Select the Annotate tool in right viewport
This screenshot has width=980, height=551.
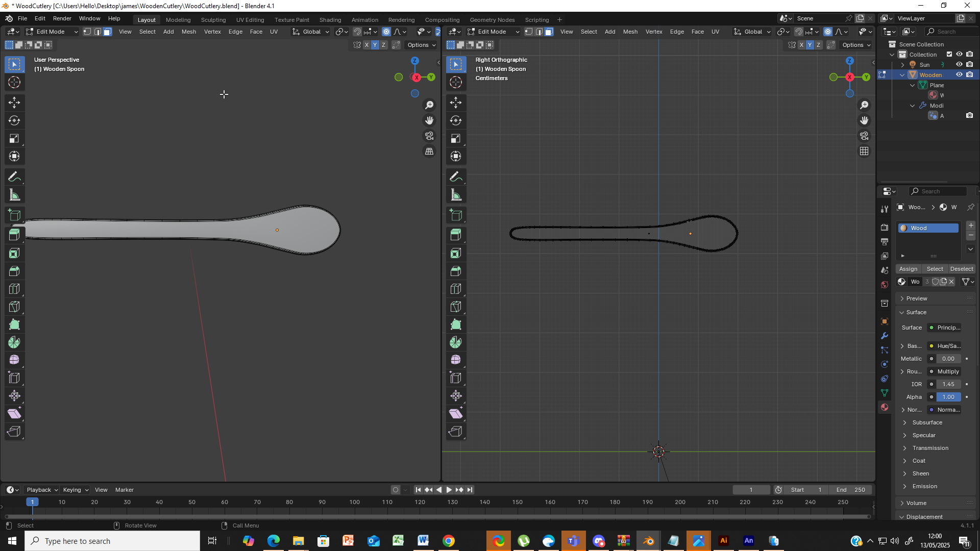pos(456,177)
